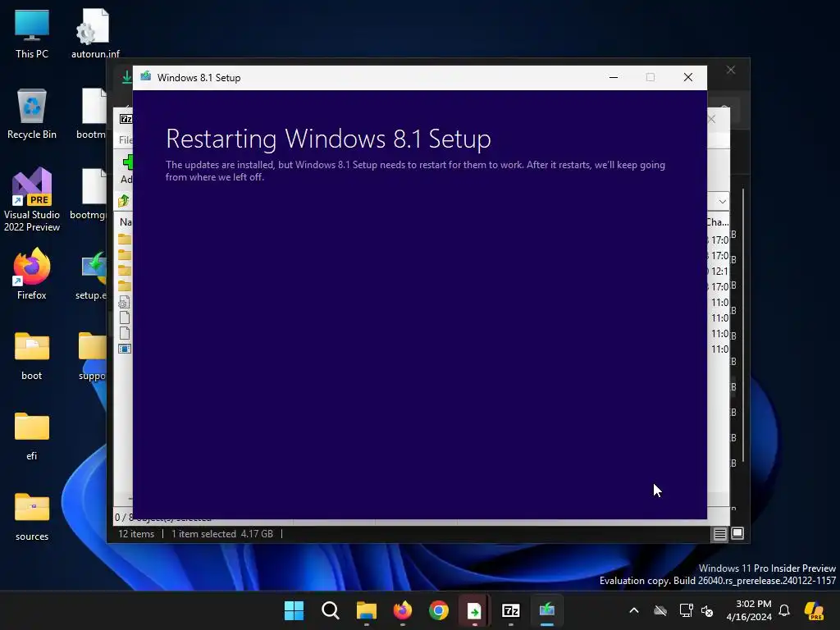Select the first folder row in the 7-Zip list

pyautogui.click(x=125, y=239)
